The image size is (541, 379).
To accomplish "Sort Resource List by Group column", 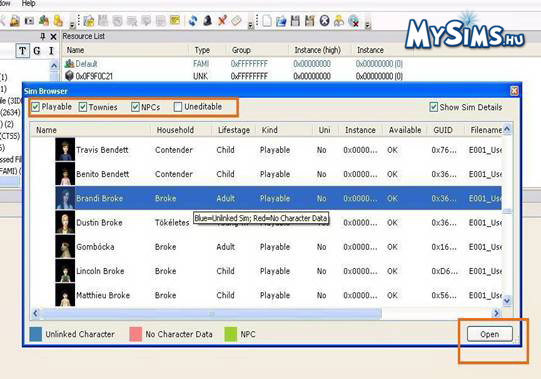I will point(257,50).
